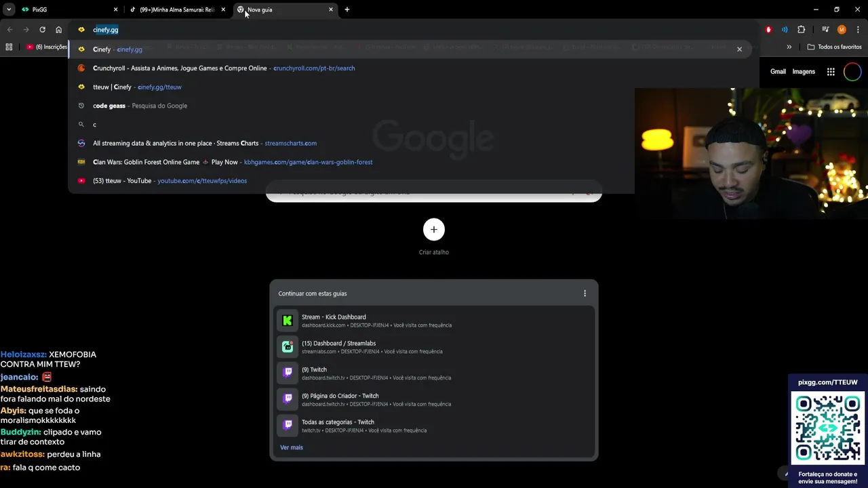Viewport: 868px width, 488px height.
Task: Click the pixgg.com/TTEUW QR code
Action: [x=828, y=428]
